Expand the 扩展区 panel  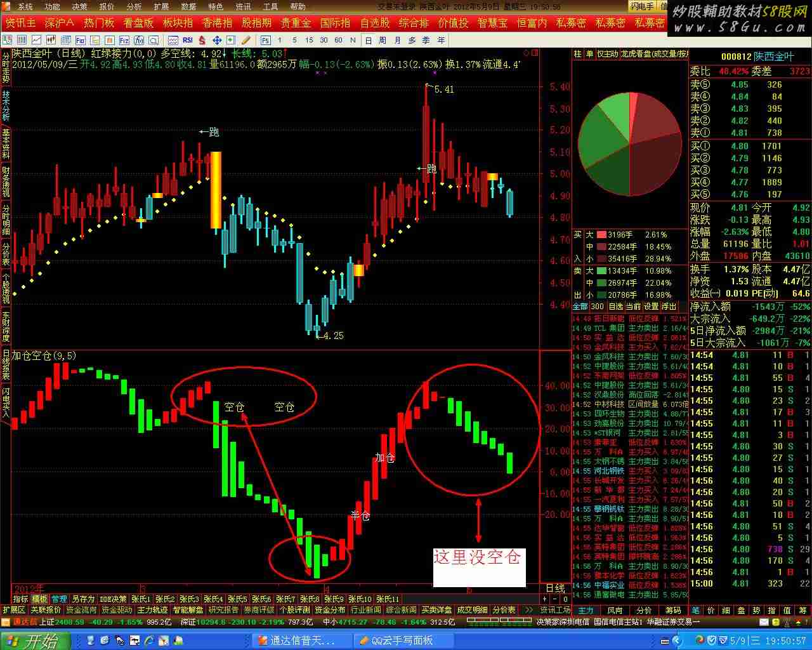pos(14,610)
